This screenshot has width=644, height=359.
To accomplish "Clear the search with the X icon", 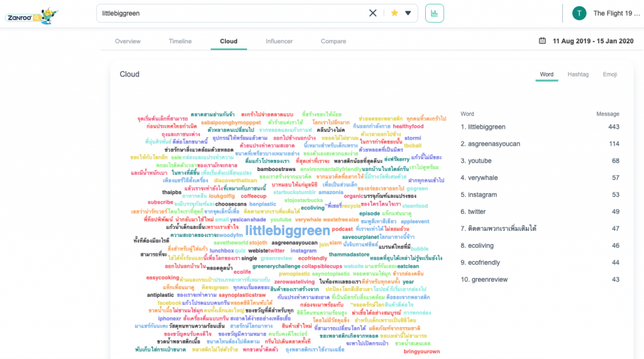I will [x=373, y=13].
